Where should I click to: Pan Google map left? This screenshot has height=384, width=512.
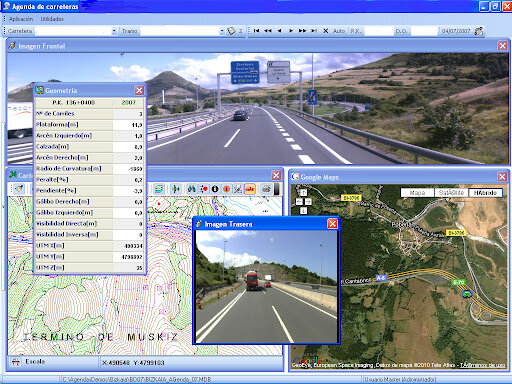pos(299,202)
